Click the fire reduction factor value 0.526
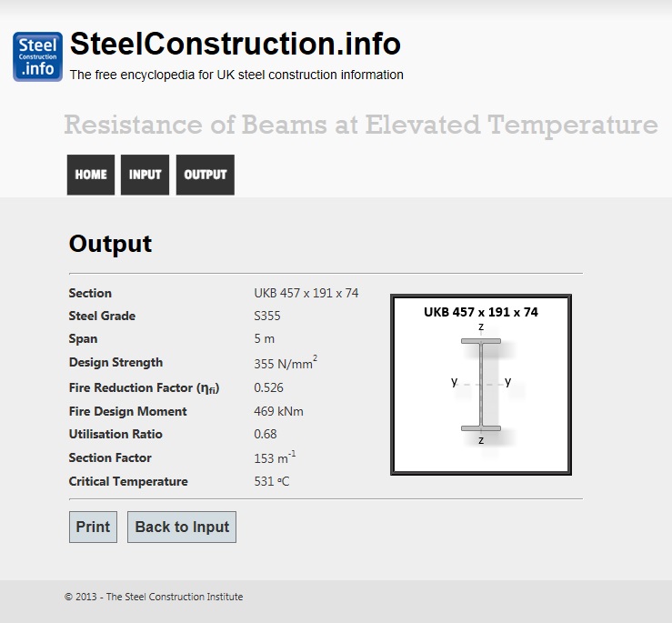Viewport: 672px width, 623px height. coord(268,387)
